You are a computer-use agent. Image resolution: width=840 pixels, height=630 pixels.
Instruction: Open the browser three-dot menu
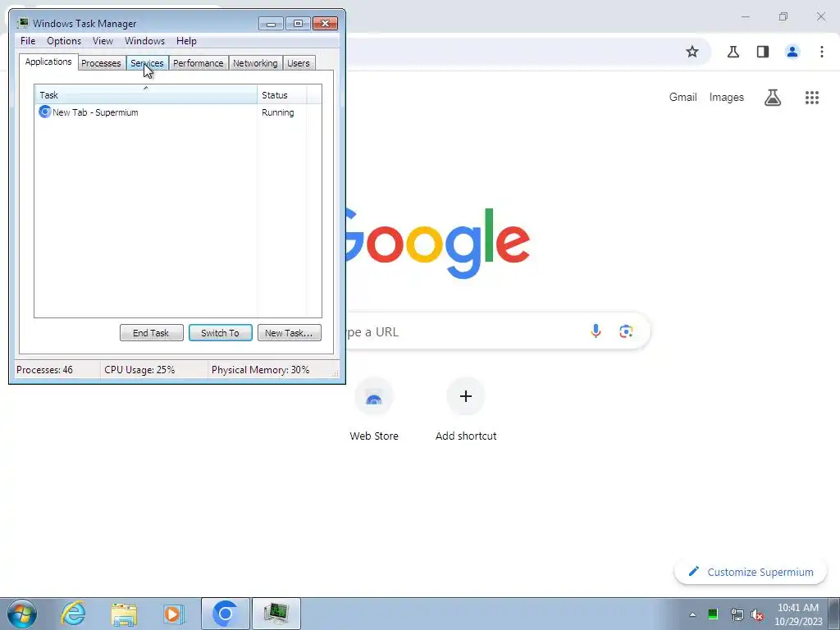point(822,52)
